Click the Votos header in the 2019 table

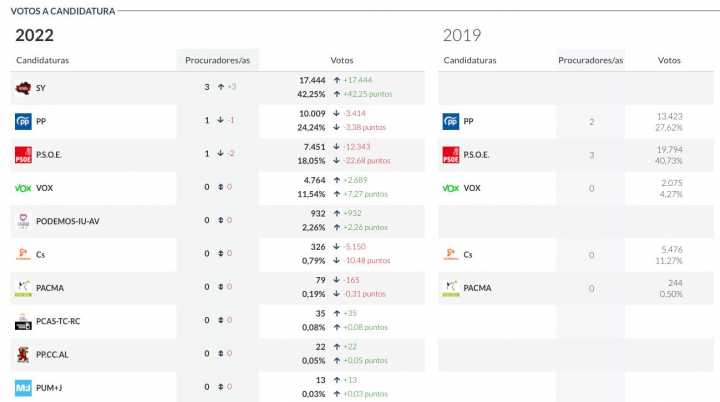coord(669,60)
